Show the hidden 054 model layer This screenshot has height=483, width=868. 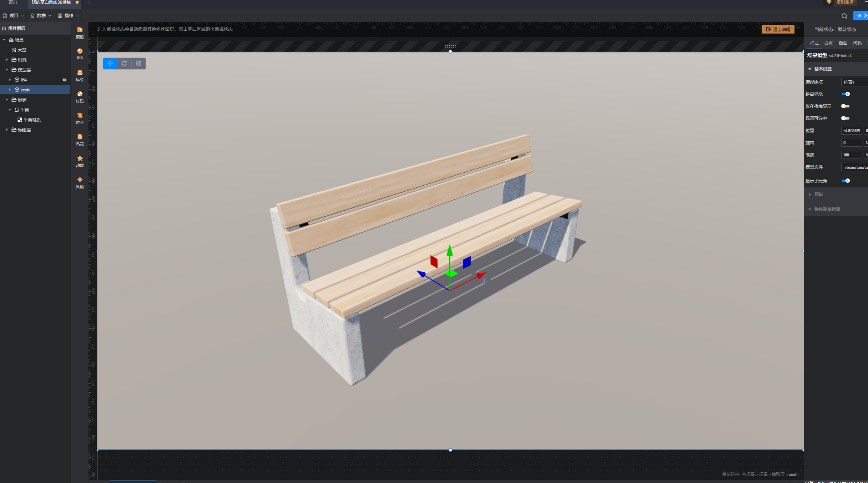point(65,80)
